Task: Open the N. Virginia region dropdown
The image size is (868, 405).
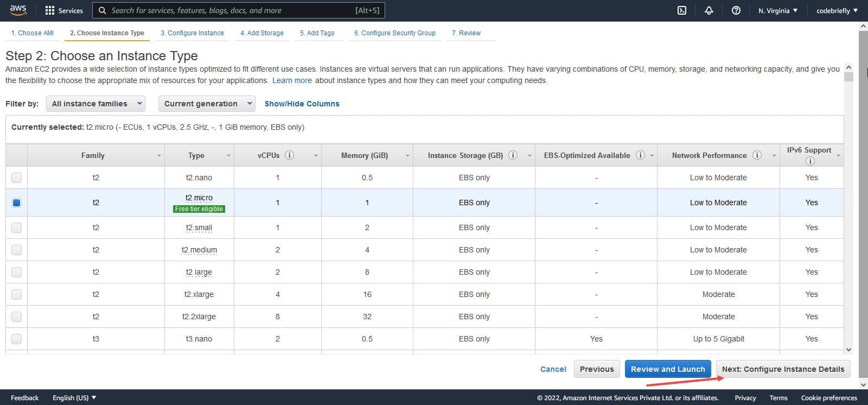Action: (x=778, y=10)
